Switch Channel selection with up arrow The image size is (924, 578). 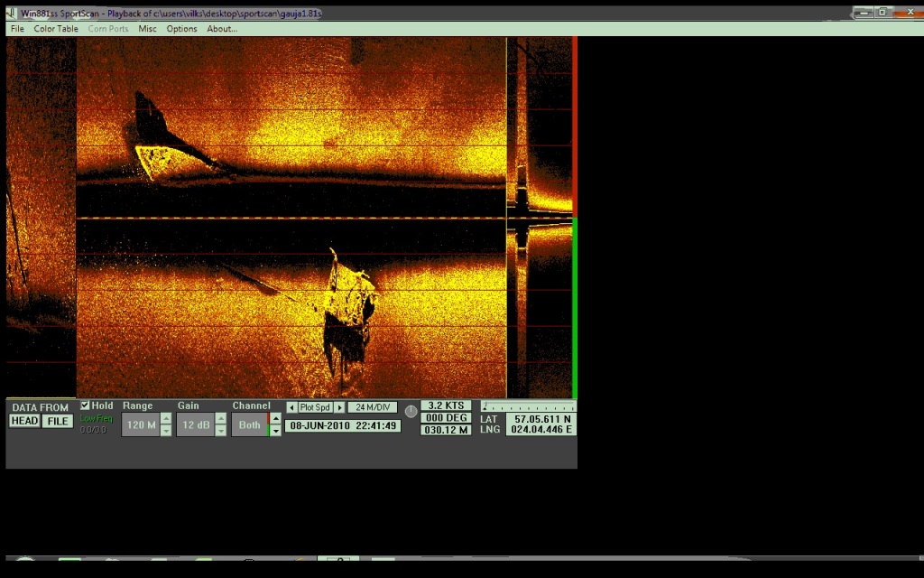tap(275, 419)
